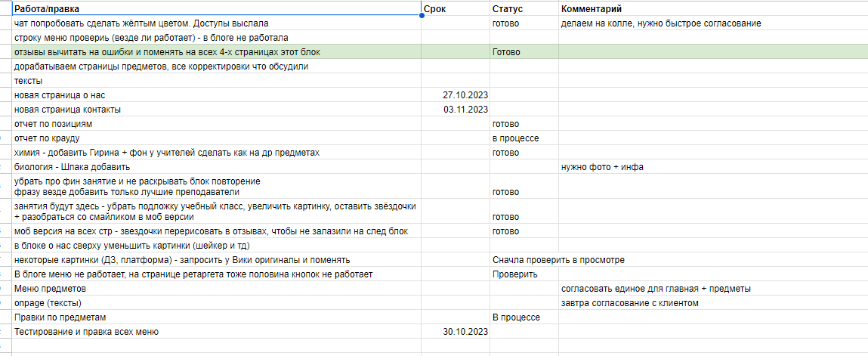Select the header cell "Работа/правка"
Image resolution: width=868 pixels, height=356 pixels.
click(x=217, y=8)
